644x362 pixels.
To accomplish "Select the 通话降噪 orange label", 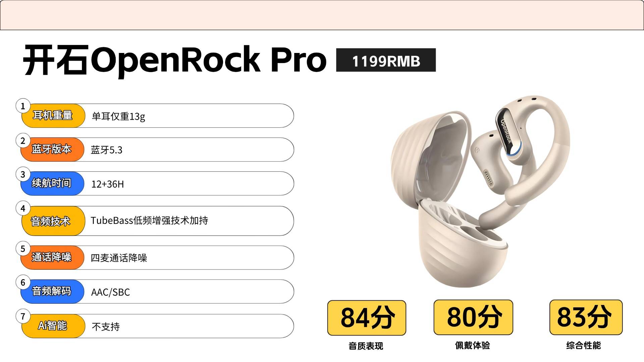I will pyautogui.click(x=52, y=257).
